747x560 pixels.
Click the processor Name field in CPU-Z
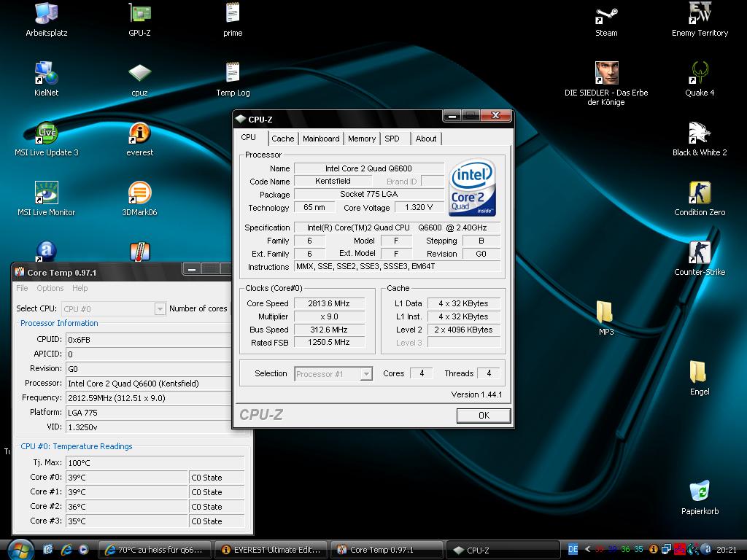tap(368, 168)
